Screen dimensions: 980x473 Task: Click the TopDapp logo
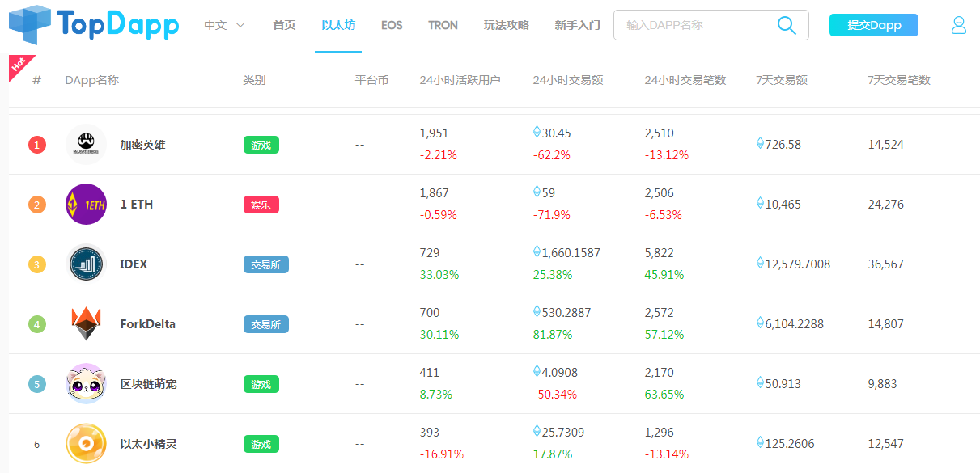coord(94,24)
